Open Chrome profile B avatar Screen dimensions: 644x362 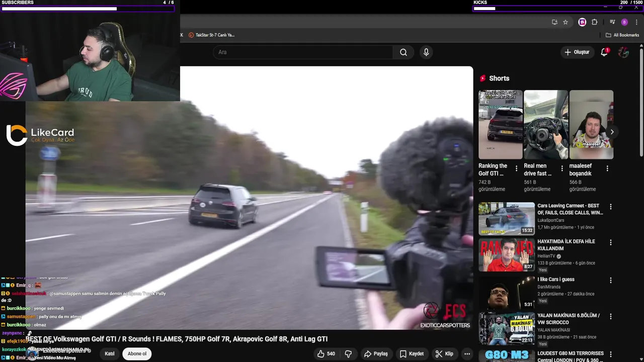tap(624, 22)
